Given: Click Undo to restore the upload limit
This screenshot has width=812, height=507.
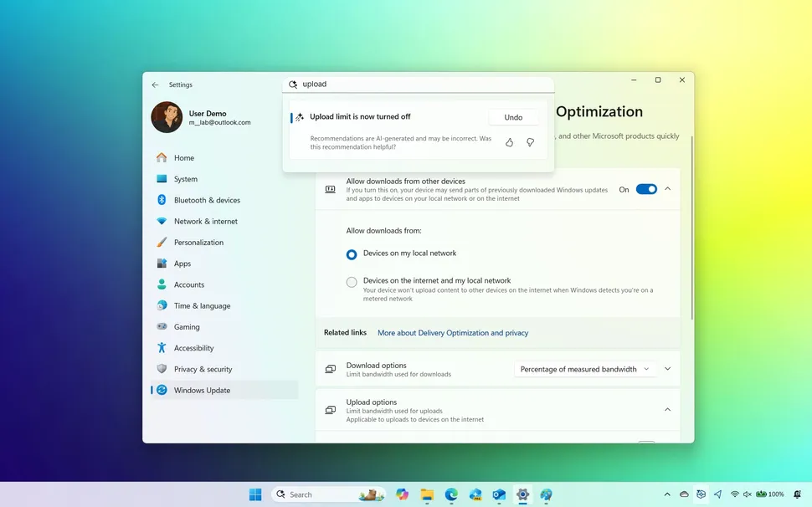Looking at the screenshot, I should pyautogui.click(x=513, y=116).
